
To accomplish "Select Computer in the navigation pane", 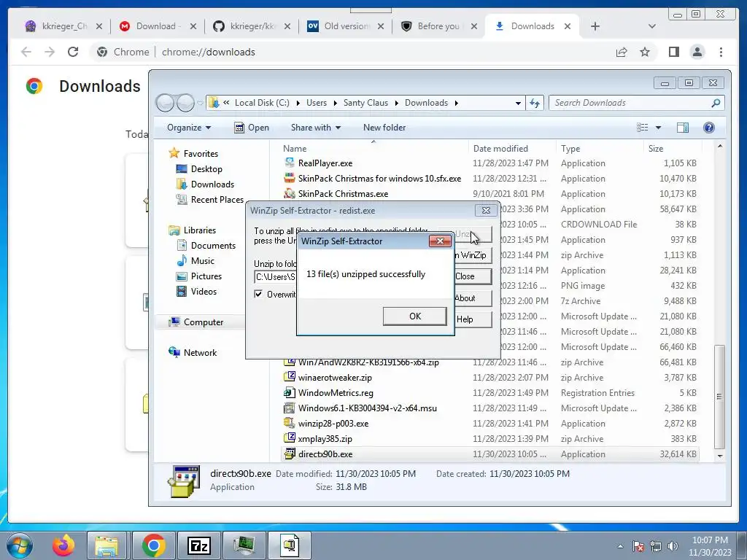I will [204, 322].
